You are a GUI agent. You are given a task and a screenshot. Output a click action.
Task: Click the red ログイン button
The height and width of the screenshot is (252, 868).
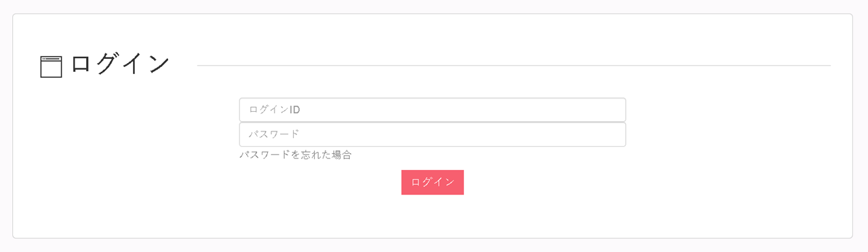point(433,182)
